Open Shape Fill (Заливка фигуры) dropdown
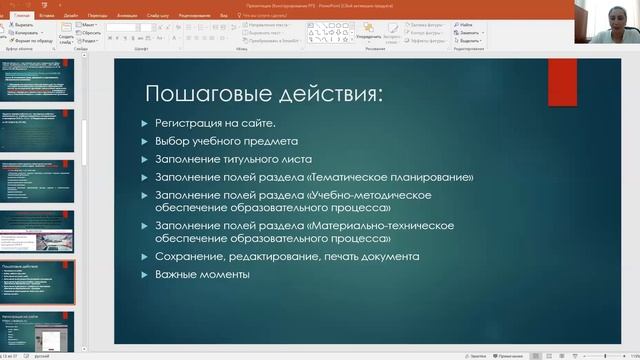Screen dimensions: 640x360 (424, 25)
